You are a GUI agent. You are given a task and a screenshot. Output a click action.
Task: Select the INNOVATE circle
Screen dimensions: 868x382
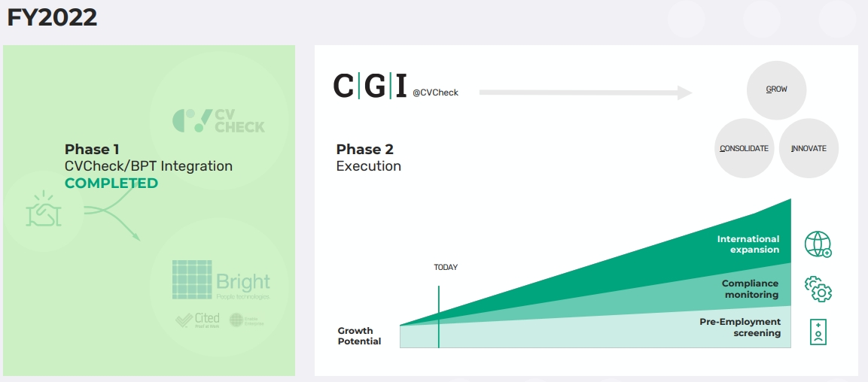pyautogui.click(x=809, y=149)
